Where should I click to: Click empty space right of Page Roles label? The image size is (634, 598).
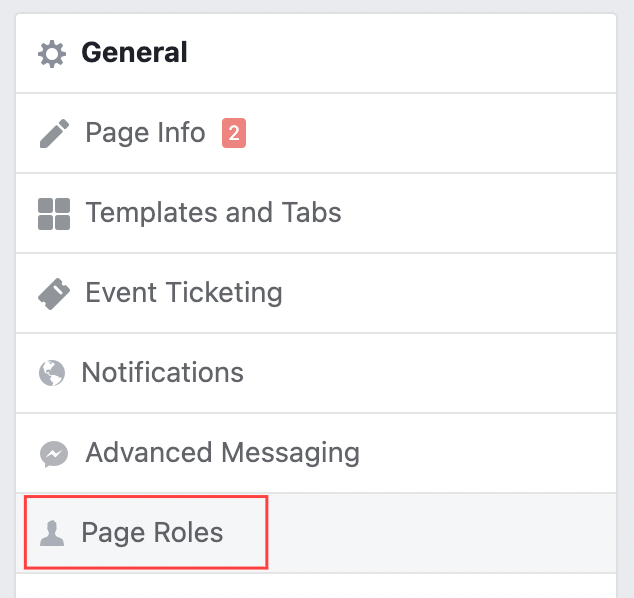(440, 533)
